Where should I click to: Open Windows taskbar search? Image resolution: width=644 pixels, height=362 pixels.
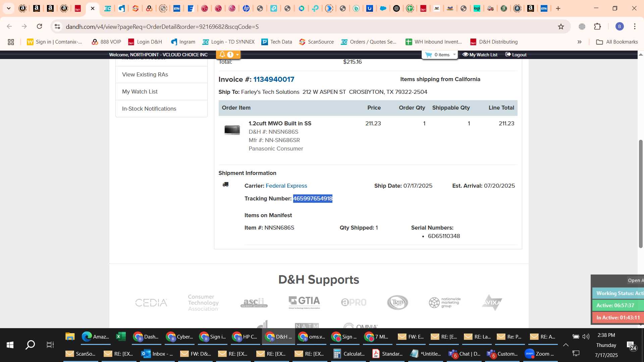click(x=30, y=345)
